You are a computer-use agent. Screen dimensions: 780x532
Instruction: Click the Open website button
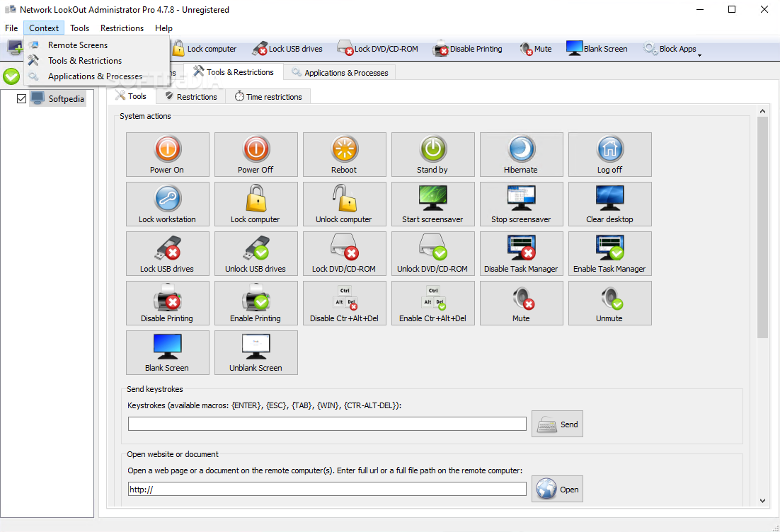[557, 489]
